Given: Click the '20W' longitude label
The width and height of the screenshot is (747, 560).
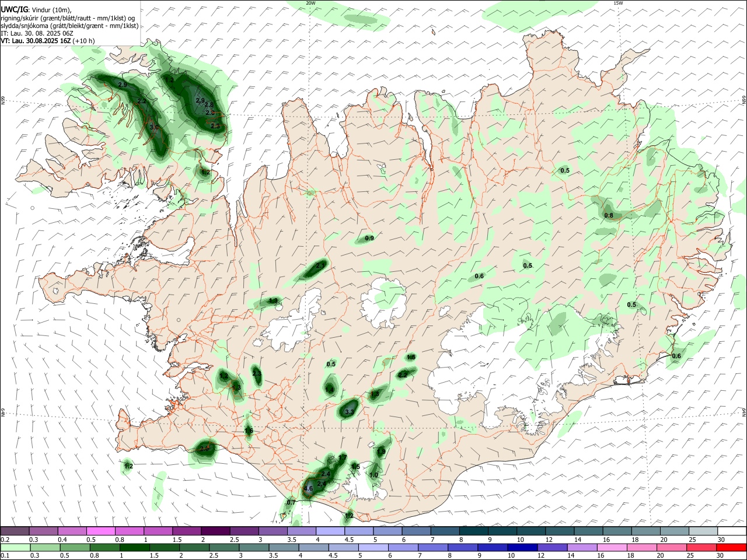Looking at the screenshot, I should (x=310, y=3).
